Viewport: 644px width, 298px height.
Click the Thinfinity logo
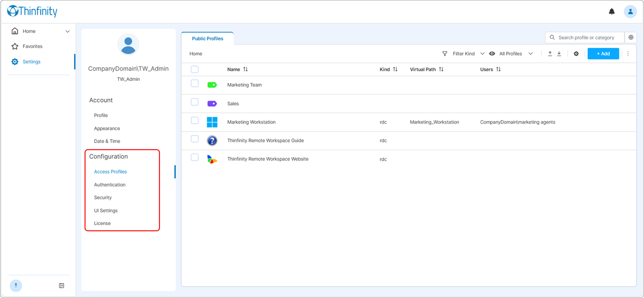pos(32,11)
